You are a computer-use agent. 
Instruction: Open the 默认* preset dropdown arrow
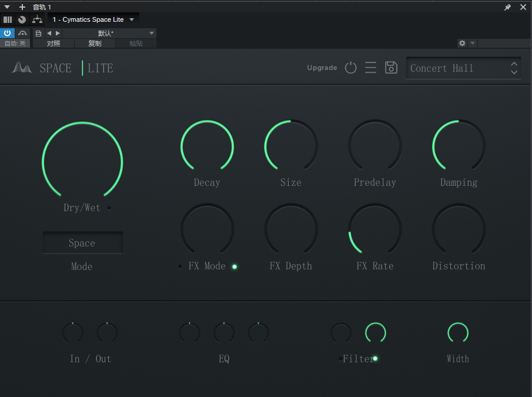pyautogui.click(x=152, y=34)
